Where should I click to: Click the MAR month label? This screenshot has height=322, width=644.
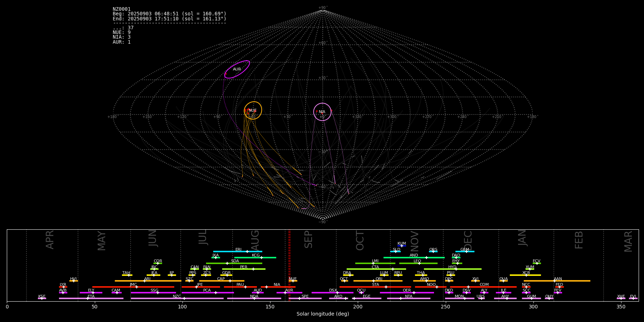click(628, 241)
